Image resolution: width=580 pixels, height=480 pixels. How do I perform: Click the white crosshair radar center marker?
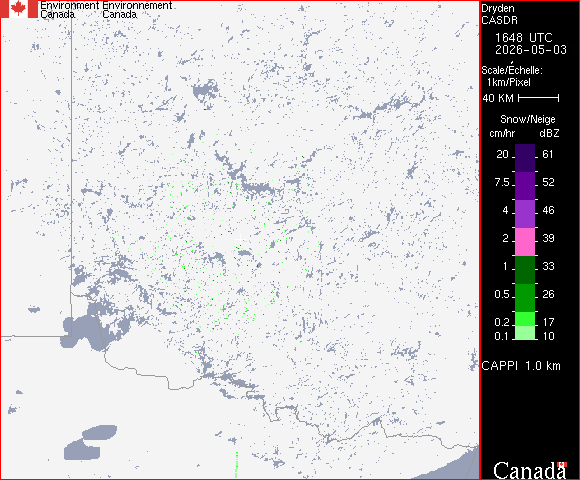[x=240, y=239]
